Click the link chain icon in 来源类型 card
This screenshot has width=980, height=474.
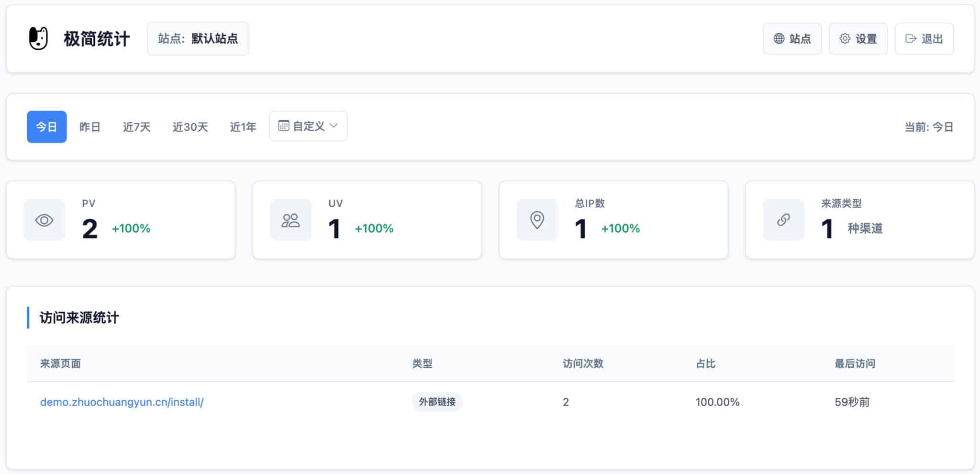click(x=783, y=220)
